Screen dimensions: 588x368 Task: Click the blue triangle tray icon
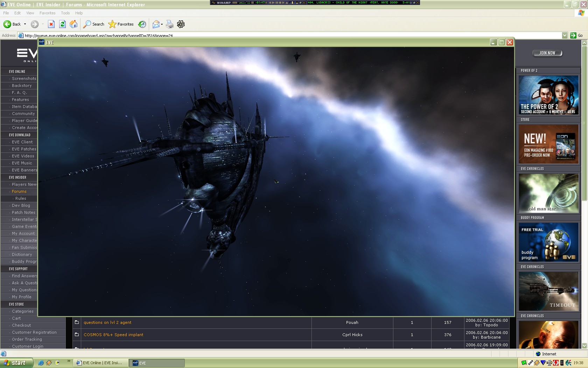[x=543, y=363]
